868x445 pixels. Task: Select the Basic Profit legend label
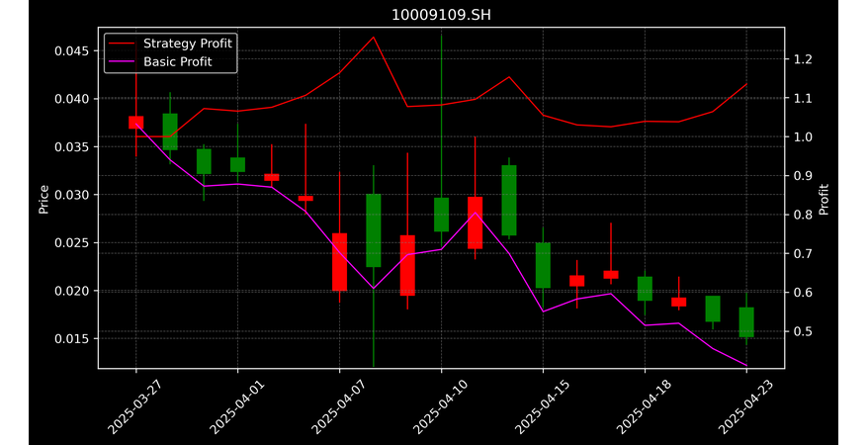[178, 61]
